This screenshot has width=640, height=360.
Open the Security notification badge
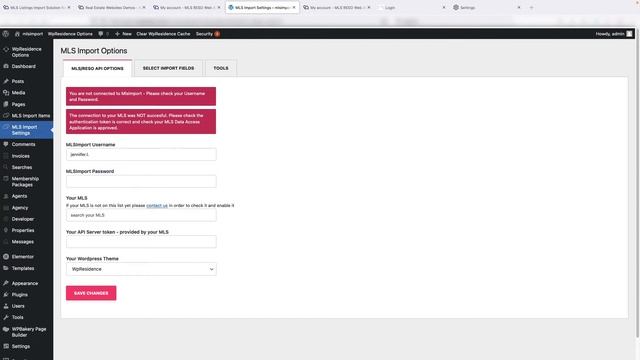point(217,34)
